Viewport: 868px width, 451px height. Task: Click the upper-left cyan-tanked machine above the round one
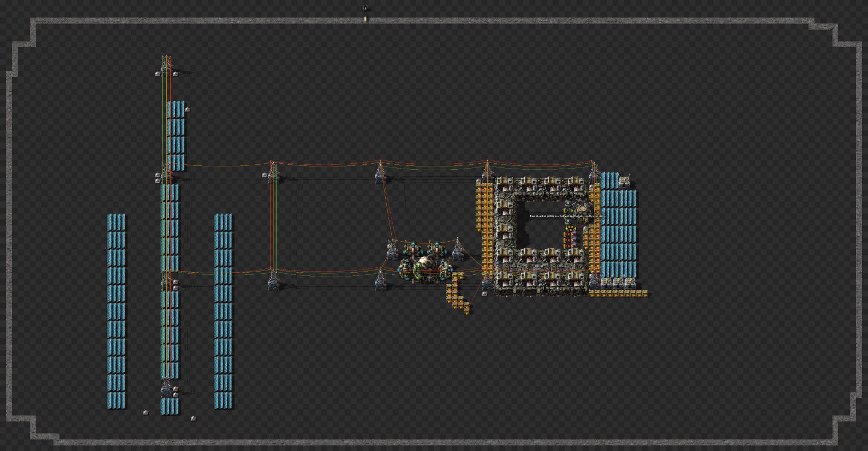coord(413,250)
